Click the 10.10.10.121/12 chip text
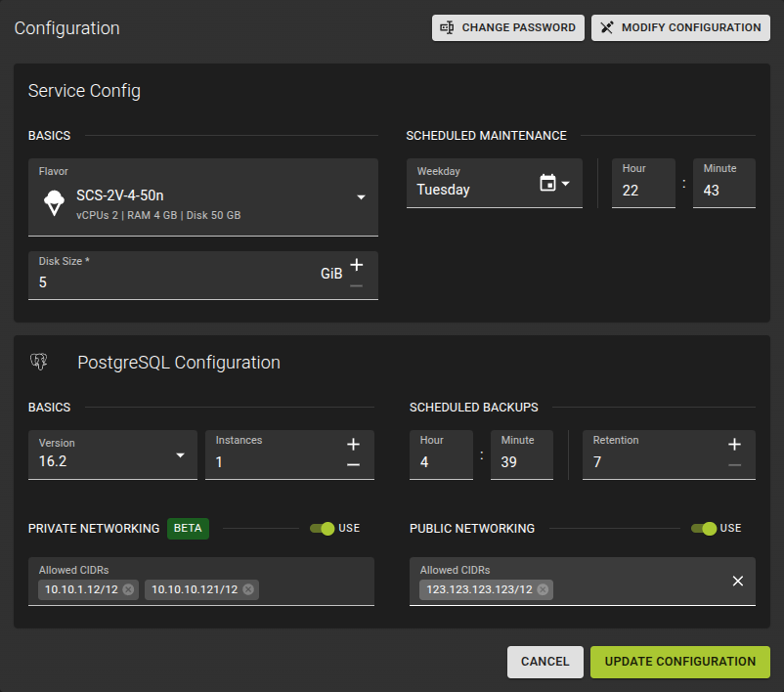 pos(195,589)
